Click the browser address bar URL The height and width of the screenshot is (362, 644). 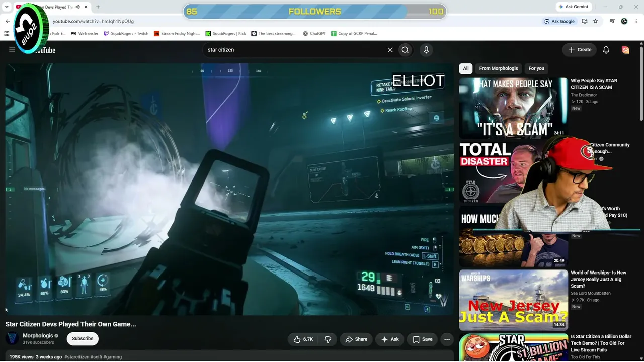[x=93, y=21]
